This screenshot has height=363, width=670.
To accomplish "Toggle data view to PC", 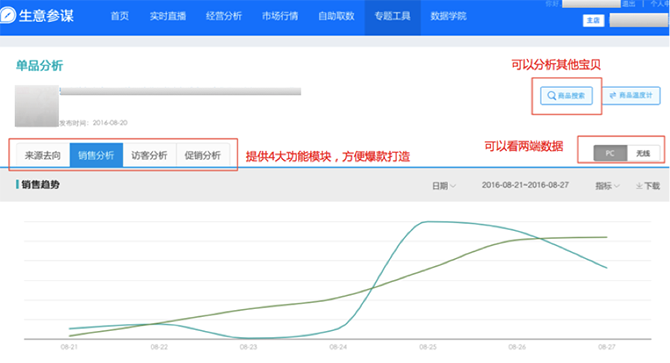I will tap(610, 153).
